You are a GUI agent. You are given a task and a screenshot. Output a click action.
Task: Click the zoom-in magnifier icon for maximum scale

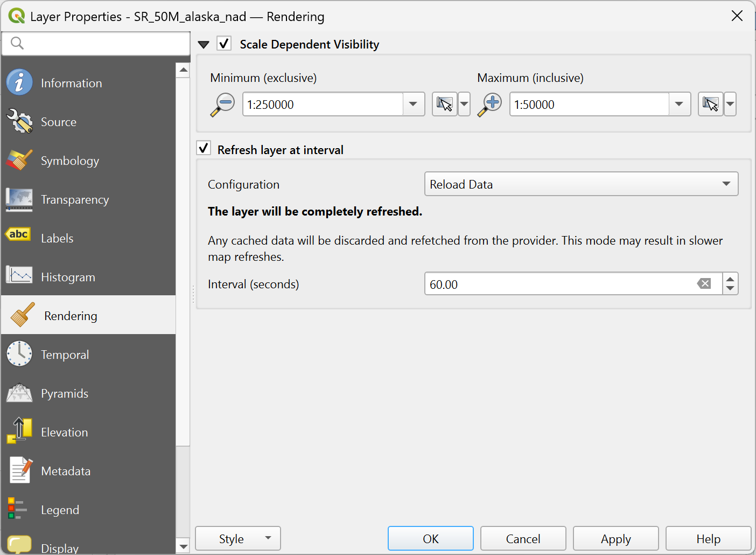click(489, 104)
